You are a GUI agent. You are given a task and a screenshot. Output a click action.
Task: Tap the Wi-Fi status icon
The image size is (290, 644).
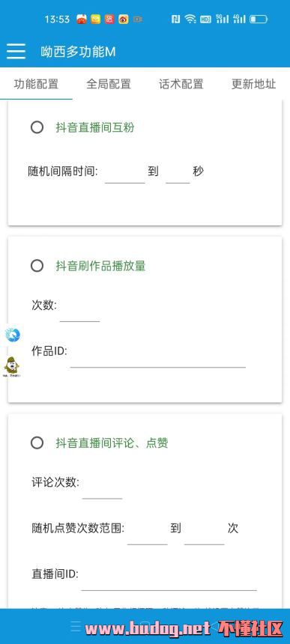pos(190,19)
